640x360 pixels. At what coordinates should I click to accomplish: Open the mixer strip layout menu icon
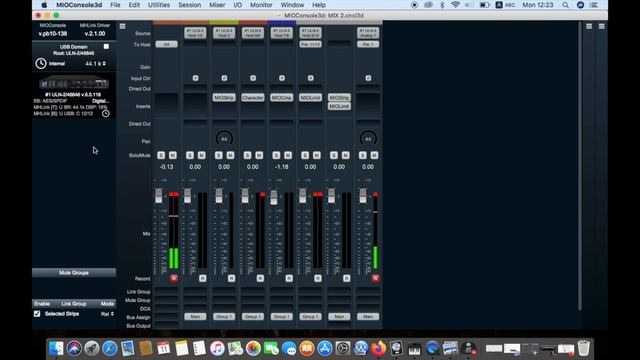coord(122,26)
